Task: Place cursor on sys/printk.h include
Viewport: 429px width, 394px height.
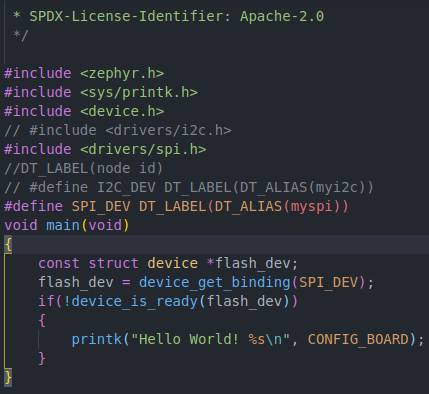Action: pos(101,92)
